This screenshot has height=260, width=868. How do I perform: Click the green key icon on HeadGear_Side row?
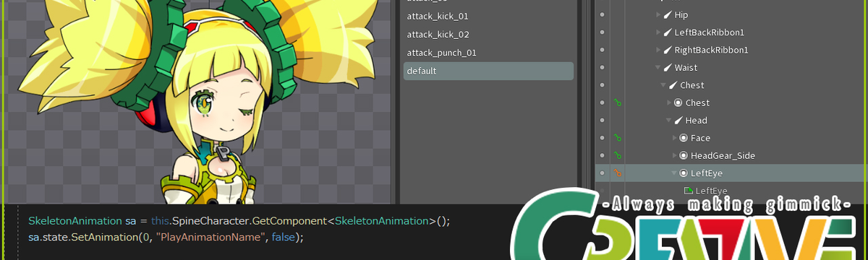618,155
